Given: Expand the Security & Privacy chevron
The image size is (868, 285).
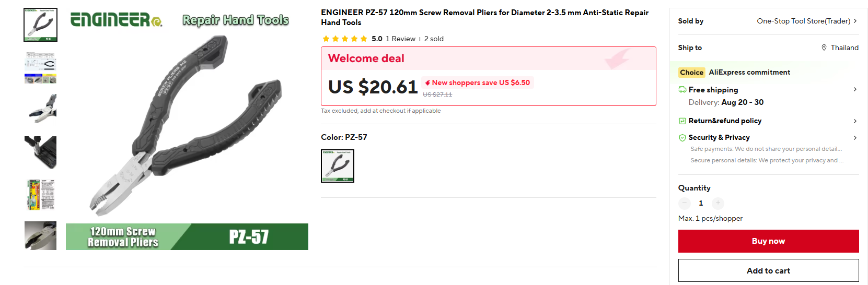Looking at the screenshot, I should click(855, 138).
